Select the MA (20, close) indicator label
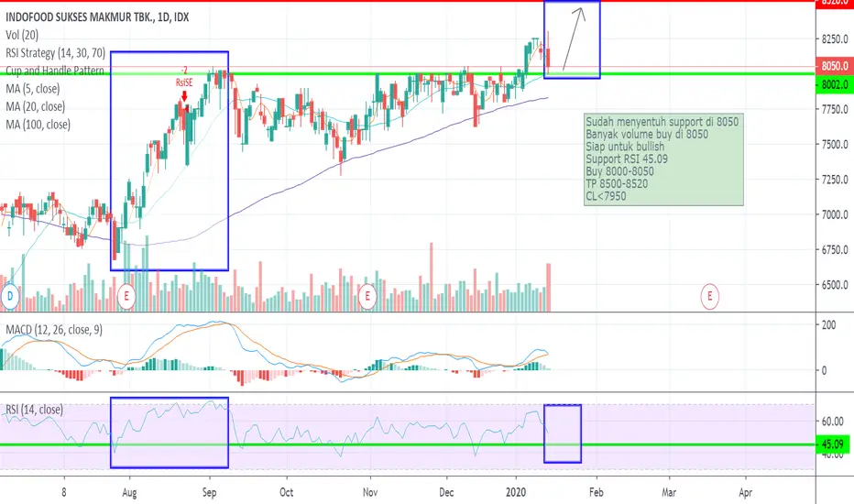854x504 pixels. pos(36,107)
